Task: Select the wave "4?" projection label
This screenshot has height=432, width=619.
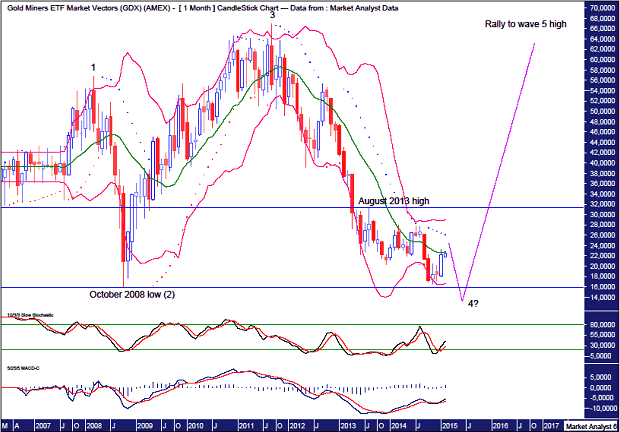Action: click(x=474, y=303)
